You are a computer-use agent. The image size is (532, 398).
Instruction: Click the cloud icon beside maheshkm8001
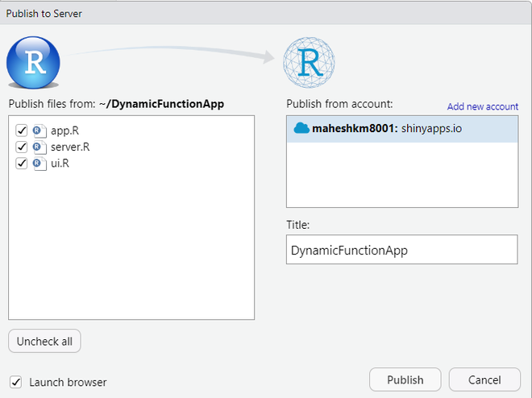(x=301, y=128)
